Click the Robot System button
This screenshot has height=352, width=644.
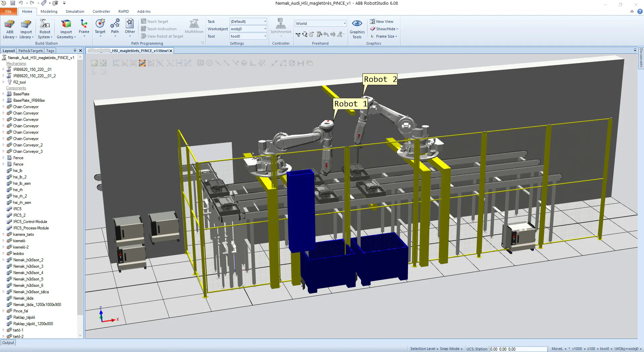click(x=45, y=29)
